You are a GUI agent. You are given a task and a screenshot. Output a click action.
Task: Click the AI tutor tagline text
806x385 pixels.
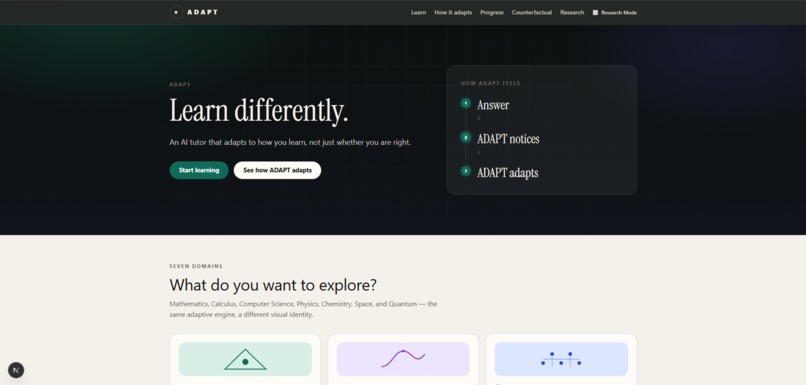coord(290,142)
